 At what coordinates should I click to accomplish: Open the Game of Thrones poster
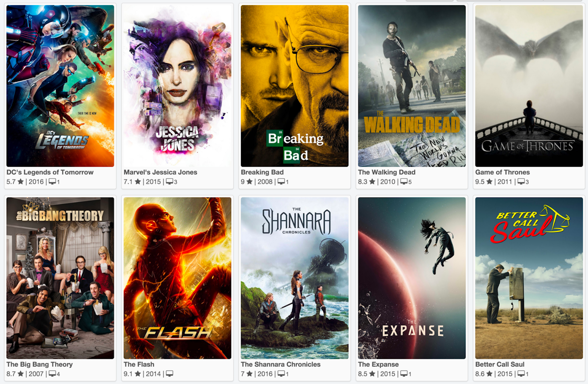pyautogui.click(x=529, y=86)
